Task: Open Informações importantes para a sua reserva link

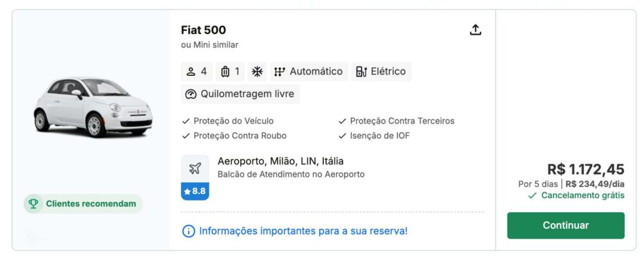Action: point(303,231)
